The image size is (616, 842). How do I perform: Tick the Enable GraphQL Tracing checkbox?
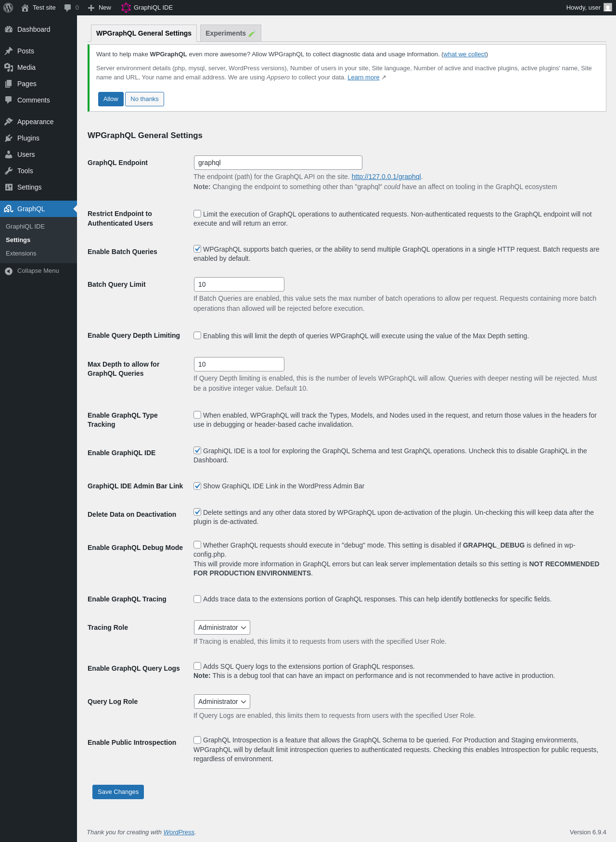tap(197, 599)
